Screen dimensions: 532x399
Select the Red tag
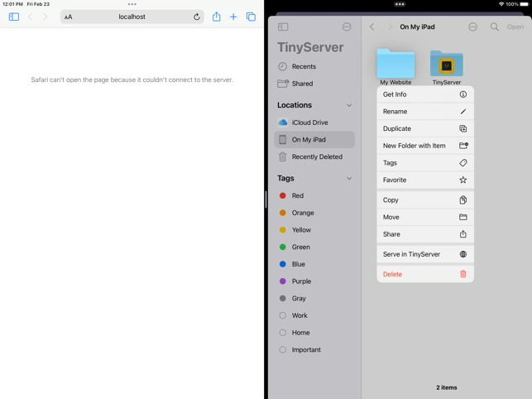[314, 195]
